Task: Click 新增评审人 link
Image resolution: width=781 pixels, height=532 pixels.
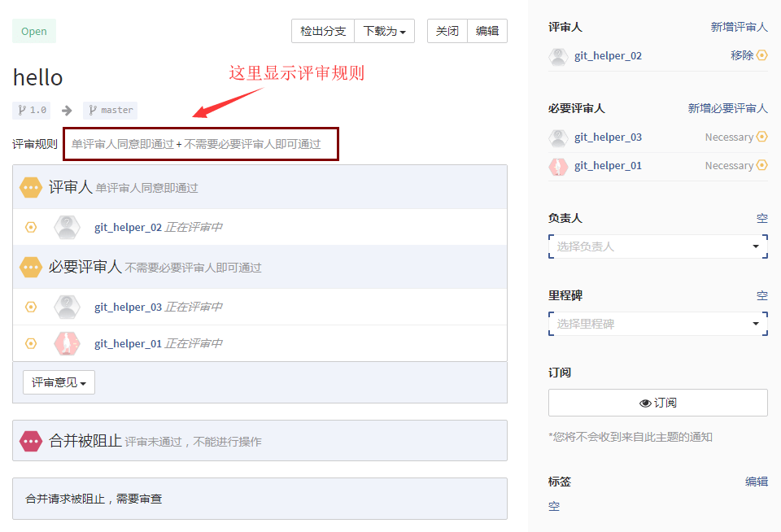Action: click(x=739, y=27)
